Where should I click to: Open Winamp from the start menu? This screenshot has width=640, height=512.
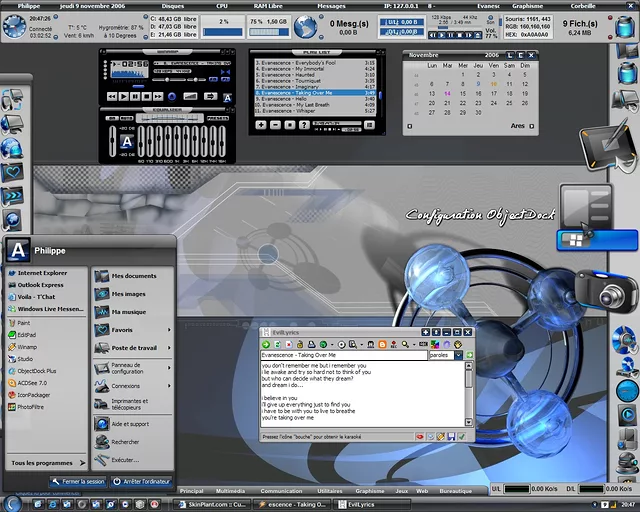point(26,346)
